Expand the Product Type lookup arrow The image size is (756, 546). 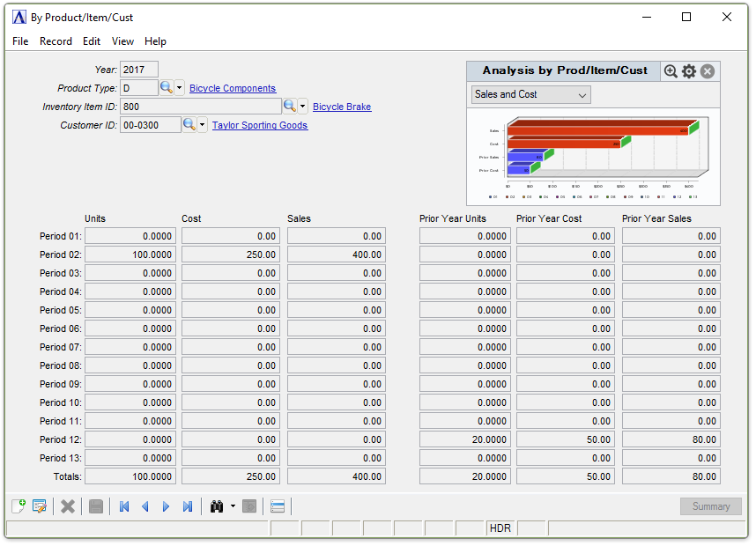pos(180,88)
